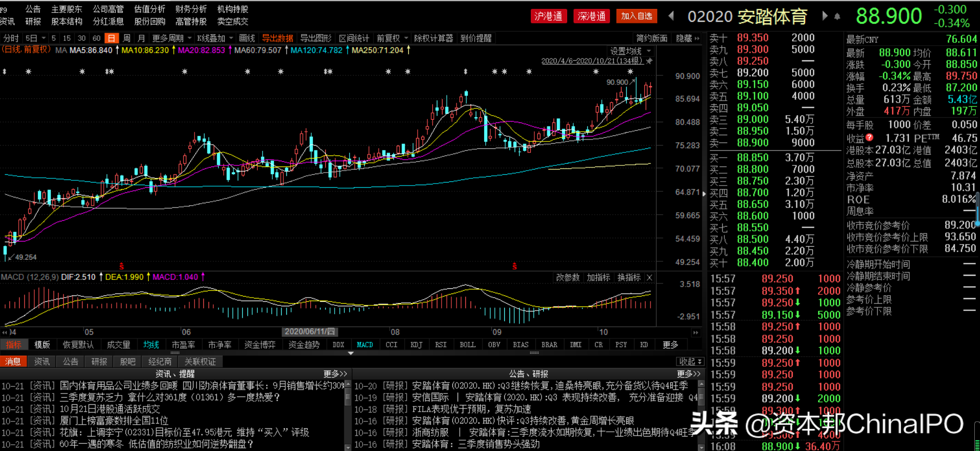The height and width of the screenshot is (451, 980).
Task: Click 导出数据 to export data
Action: pos(278,38)
